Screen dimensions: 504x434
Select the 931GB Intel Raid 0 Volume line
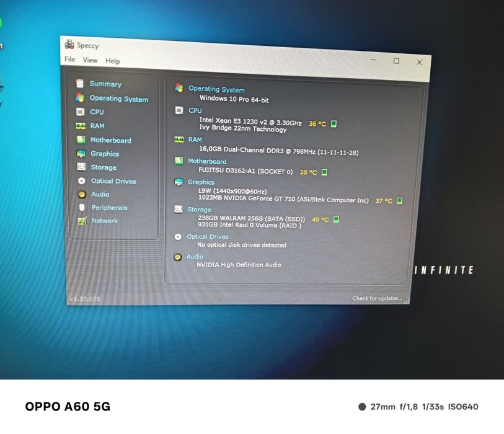(x=249, y=225)
